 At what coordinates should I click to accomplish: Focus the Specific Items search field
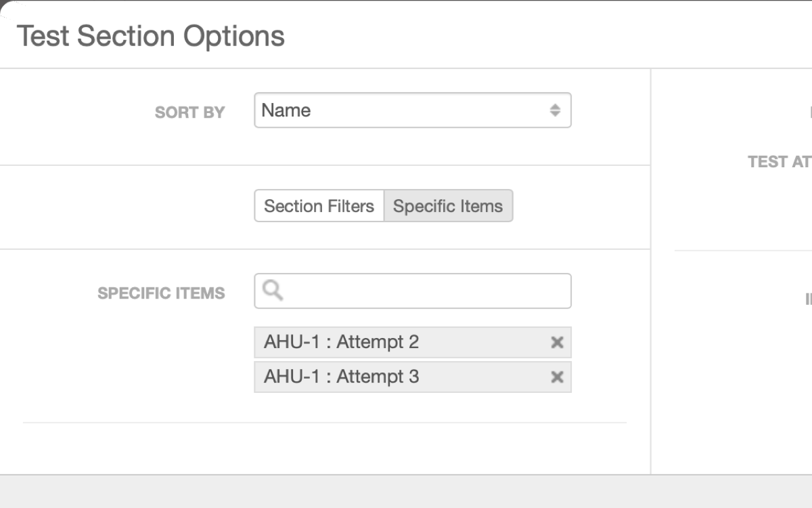[413, 291]
